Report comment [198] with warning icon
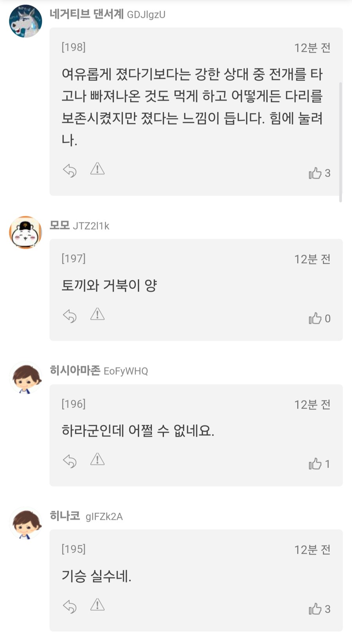This screenshot has width=352, height=644. click(97, 169)
